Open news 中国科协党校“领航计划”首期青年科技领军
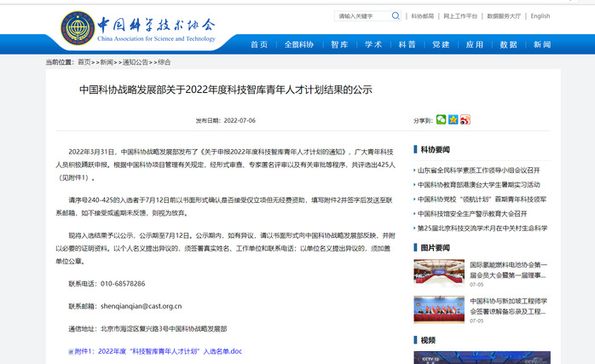The image size is (595, 364). click(x=482, y=199)
